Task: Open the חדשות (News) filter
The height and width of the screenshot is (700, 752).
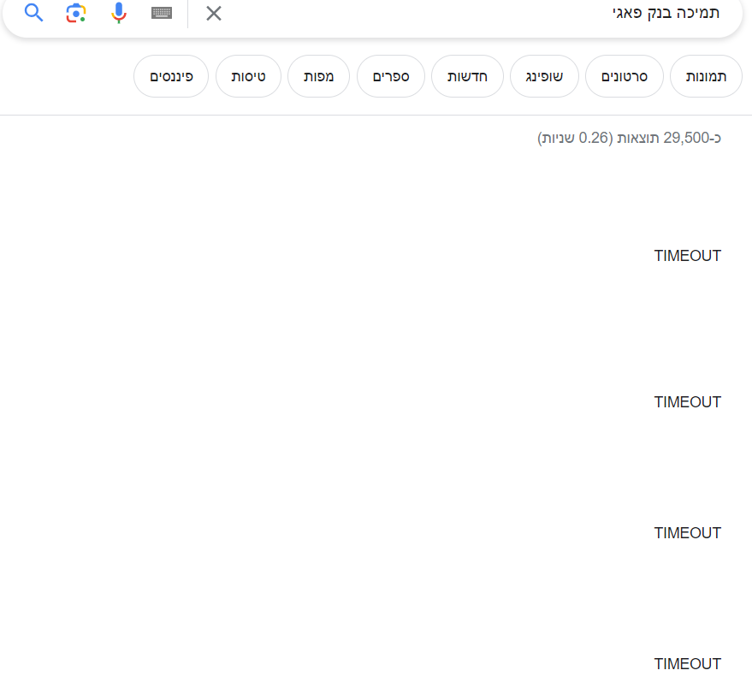Action: [x=468, y=76]
